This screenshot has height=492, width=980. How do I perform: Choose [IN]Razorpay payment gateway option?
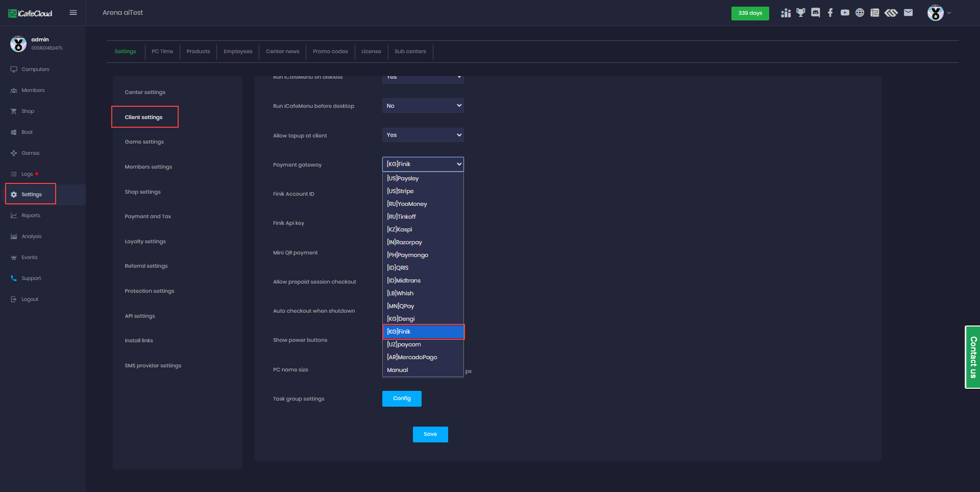coord(404,242)
